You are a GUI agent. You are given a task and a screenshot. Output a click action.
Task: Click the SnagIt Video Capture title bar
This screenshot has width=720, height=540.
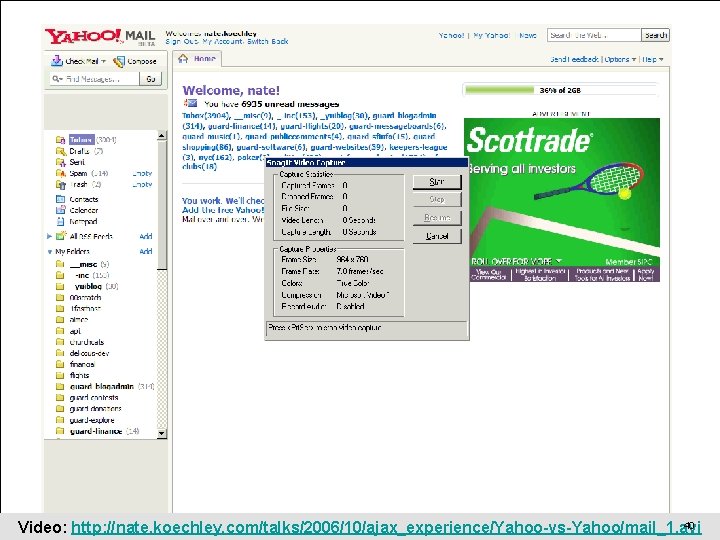click(x=366, y=163)
